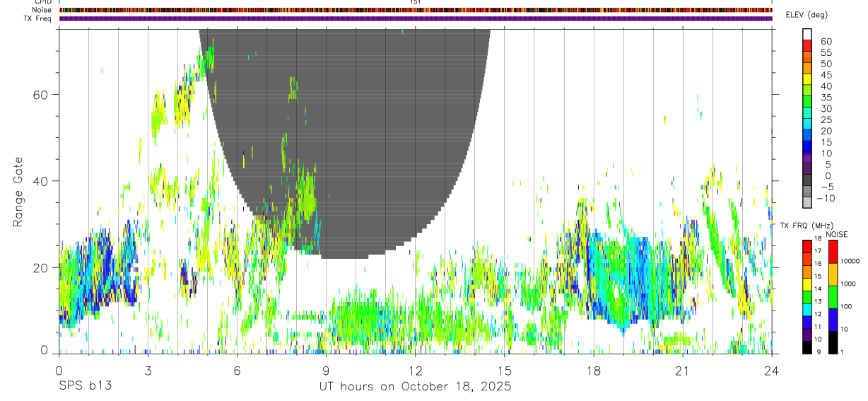Image resolution: width=868 pixels, height=401 pixels.
Task: Click the '17' TX FRQ scale value
Action: (818, 251)
